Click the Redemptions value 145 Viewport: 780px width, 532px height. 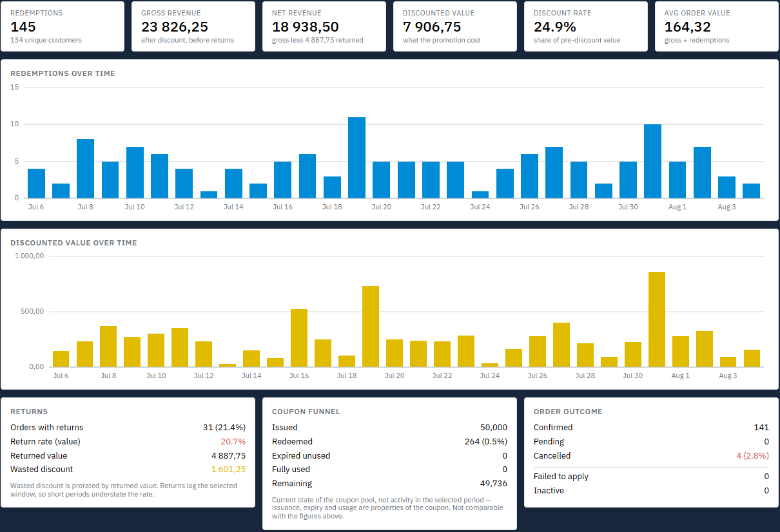23,27
